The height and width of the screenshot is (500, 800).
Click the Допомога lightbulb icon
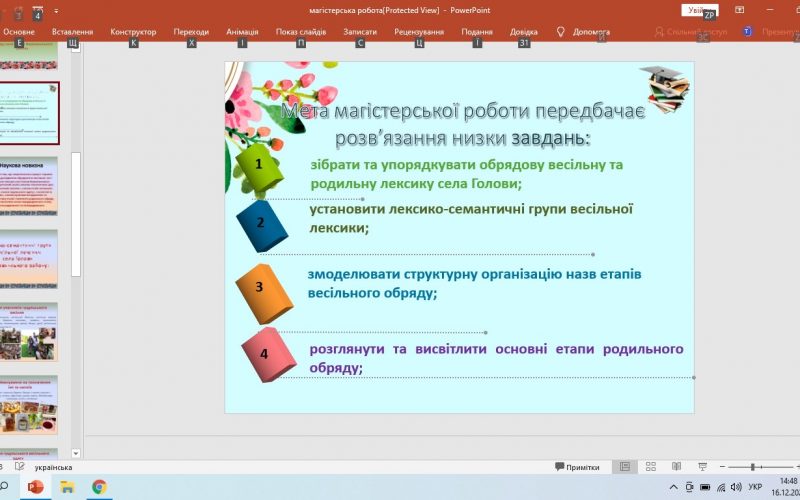tap(561, 32)
